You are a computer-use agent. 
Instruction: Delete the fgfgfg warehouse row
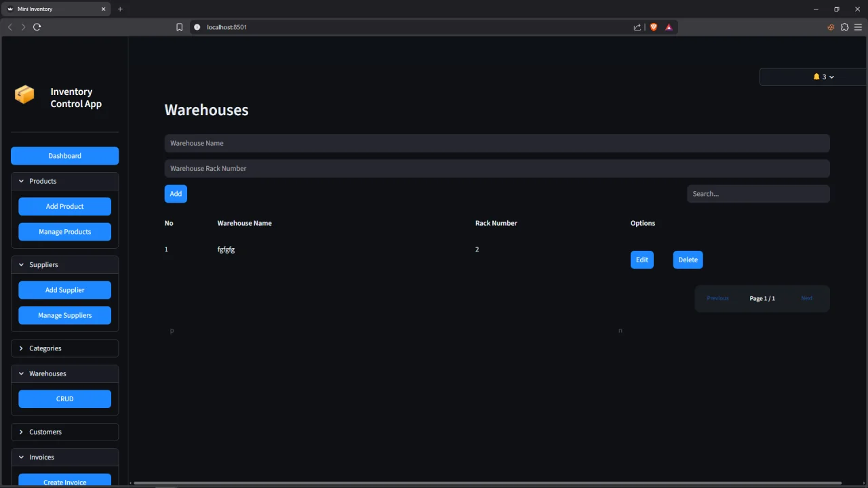688,260
